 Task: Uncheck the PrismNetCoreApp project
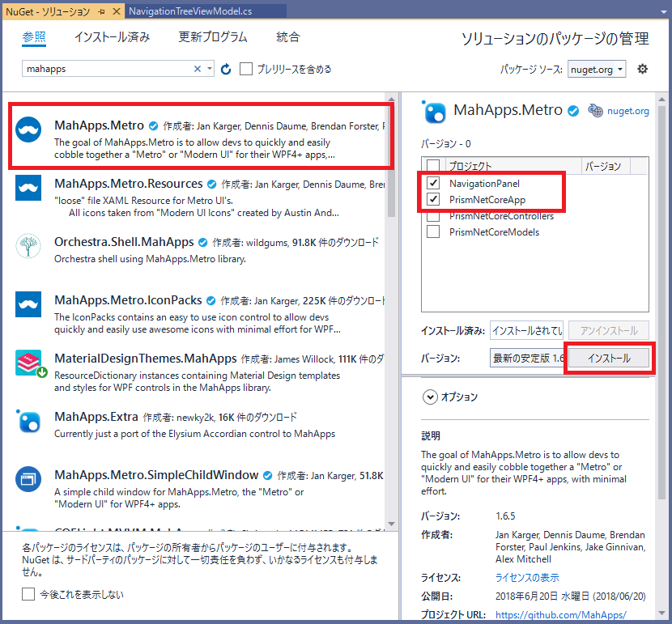point(433,200)
